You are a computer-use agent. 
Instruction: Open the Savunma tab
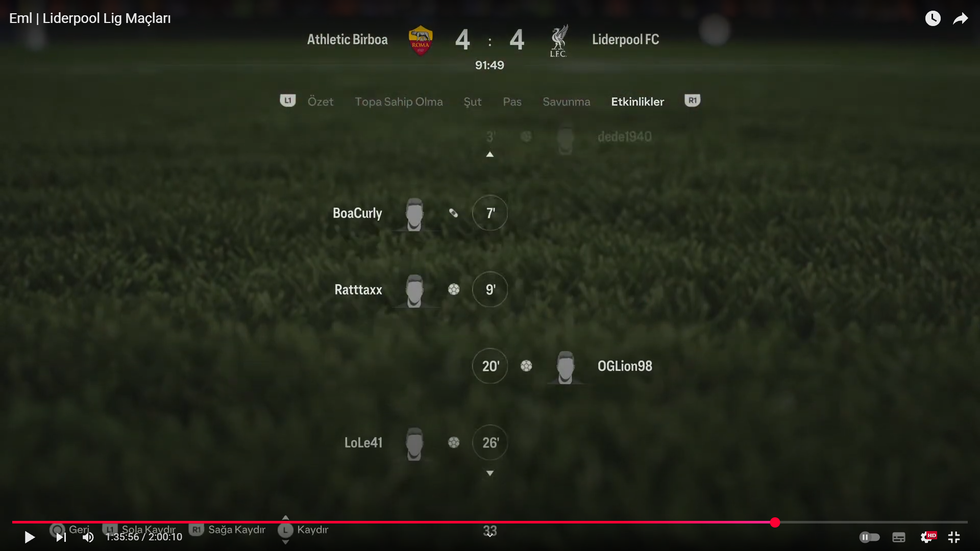[566, 102]
